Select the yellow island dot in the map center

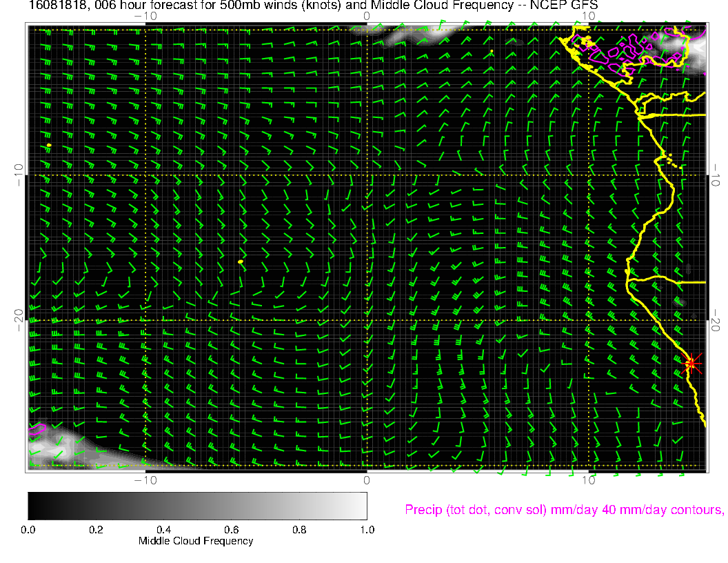[x=241, y=262]
